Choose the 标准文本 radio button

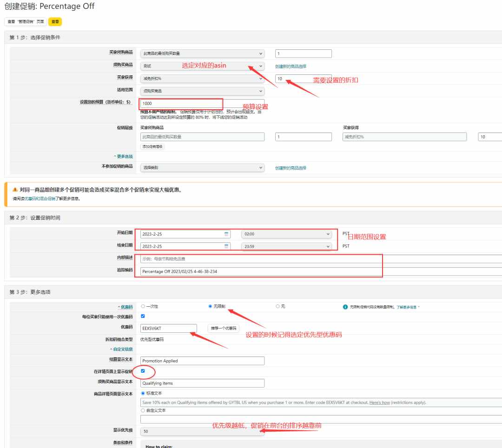coord(143,393)
